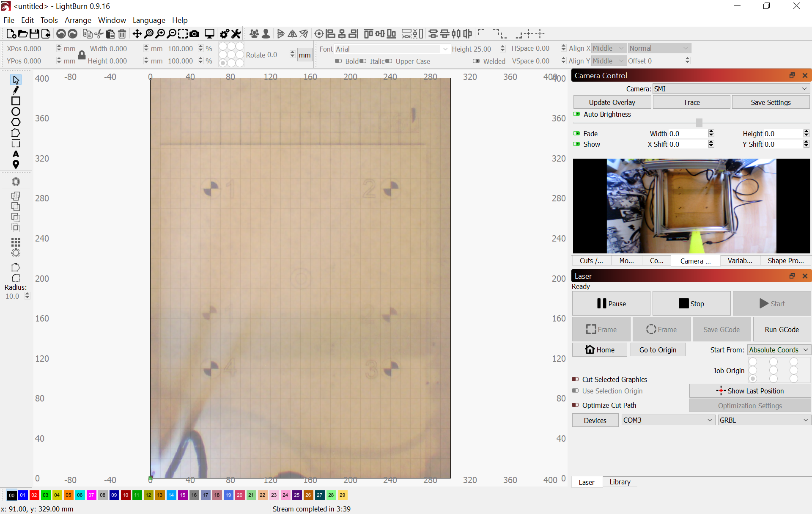Enable Cut Selected Graphics

point(576,379)
